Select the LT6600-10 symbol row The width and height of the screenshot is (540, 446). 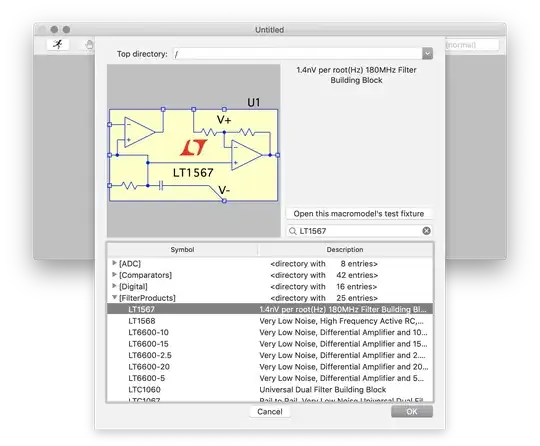tap(270, 332)
